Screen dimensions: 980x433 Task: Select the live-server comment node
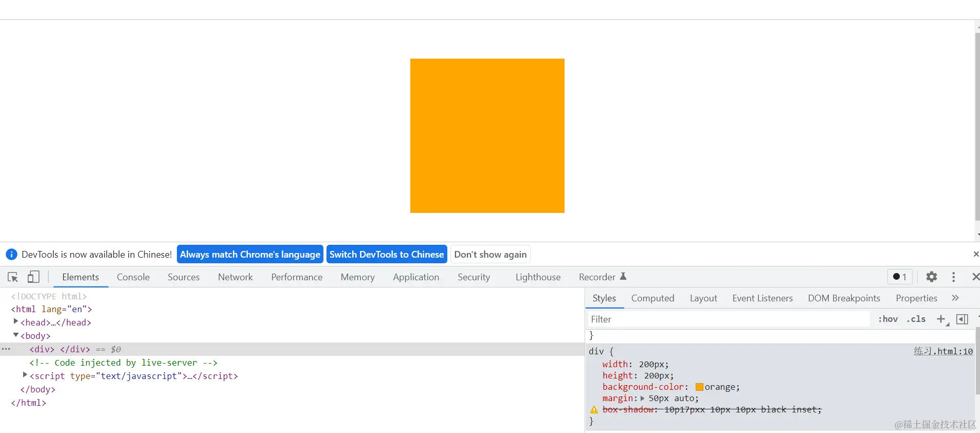[x=123, y=363]
